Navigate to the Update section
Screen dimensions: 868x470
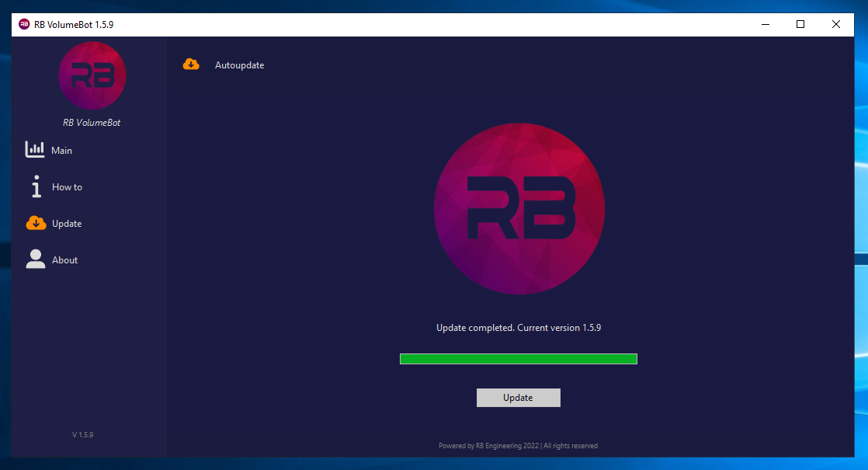66,223
